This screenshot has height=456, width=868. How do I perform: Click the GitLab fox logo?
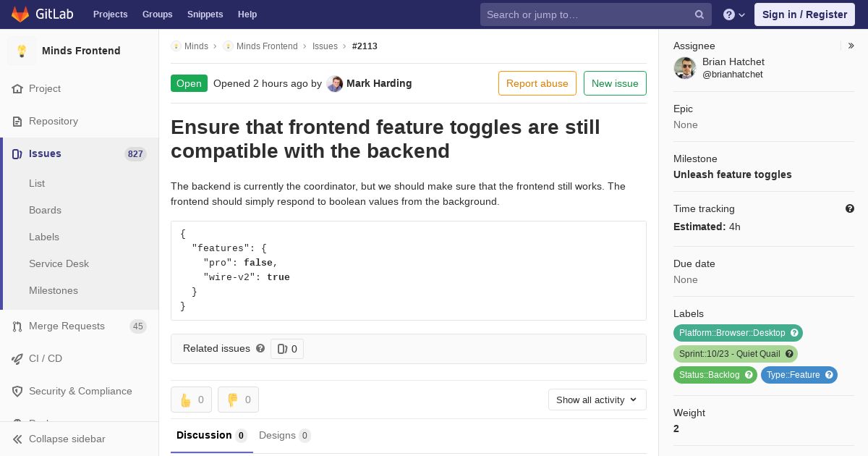20,14
